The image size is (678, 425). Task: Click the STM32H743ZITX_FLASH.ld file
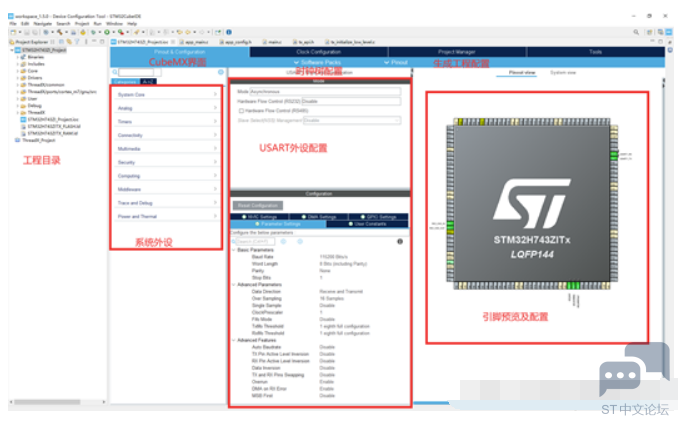click(x=51, y=126)
